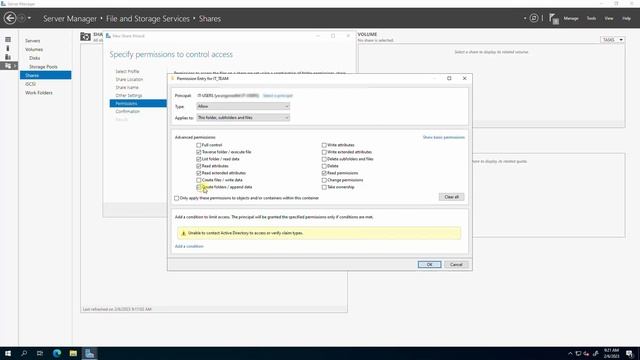The height and width of the screenshot is (360, 640).
Task: Maximize the Permission Entry dialog
Action: click(449, 78)
